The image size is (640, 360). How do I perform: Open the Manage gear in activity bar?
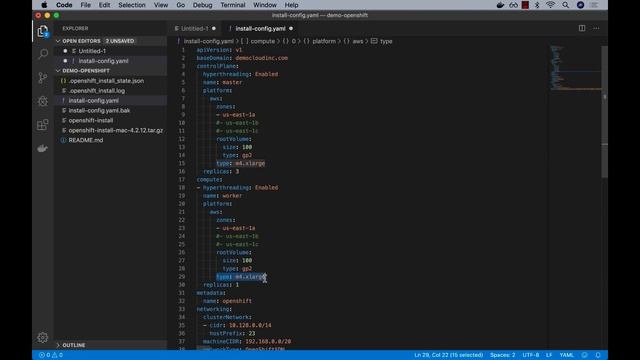pyautogui.click(x=43, y=338)
